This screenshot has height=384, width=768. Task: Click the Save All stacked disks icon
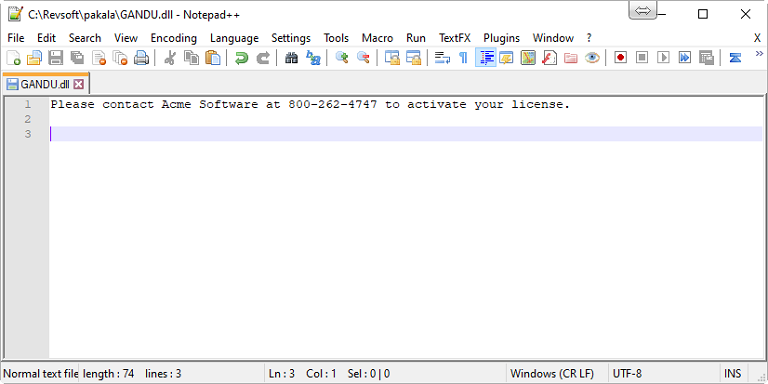coord(77,58)
